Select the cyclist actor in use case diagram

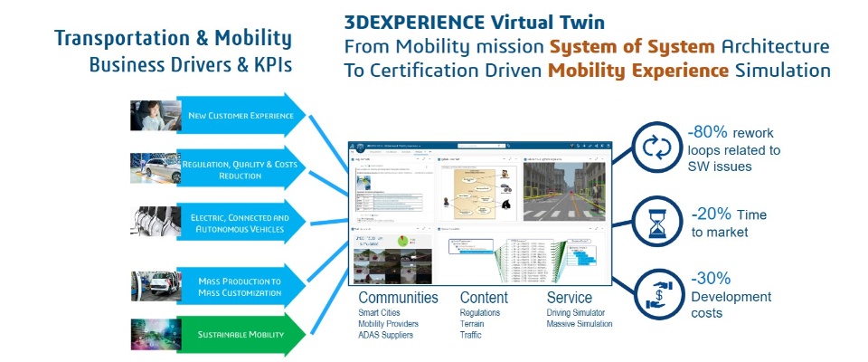tap(506, 188)
